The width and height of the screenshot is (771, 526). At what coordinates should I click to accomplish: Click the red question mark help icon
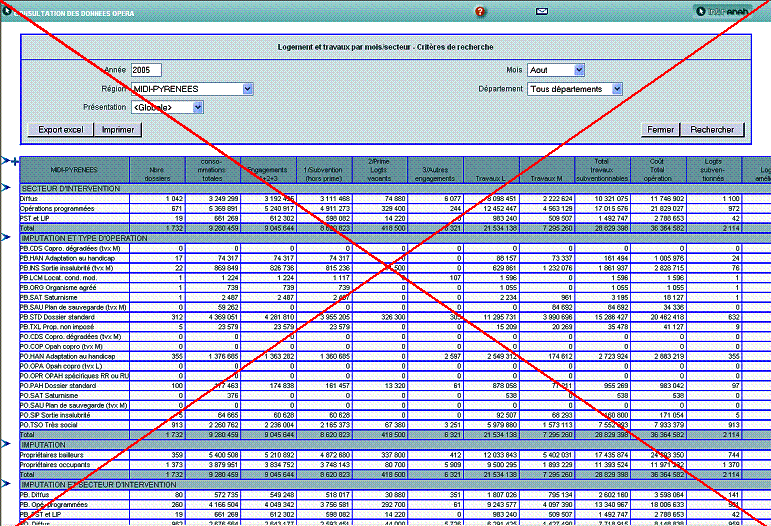(480, 11)
